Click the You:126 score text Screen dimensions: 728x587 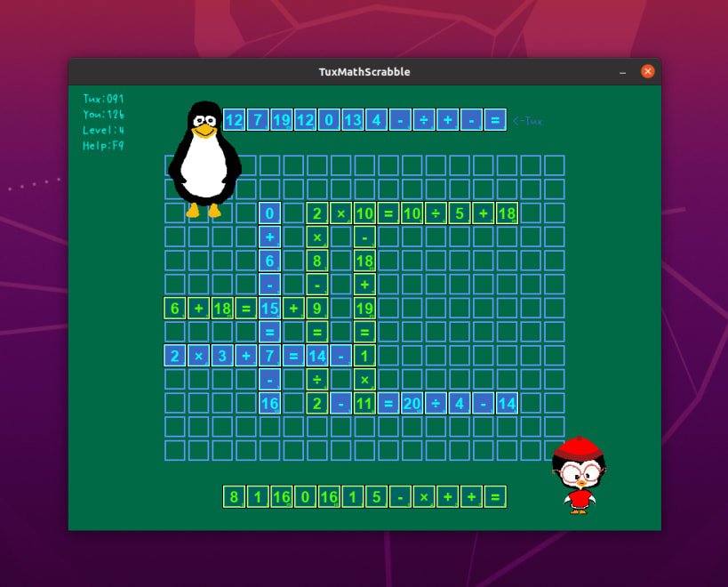(x=103, y=114)
